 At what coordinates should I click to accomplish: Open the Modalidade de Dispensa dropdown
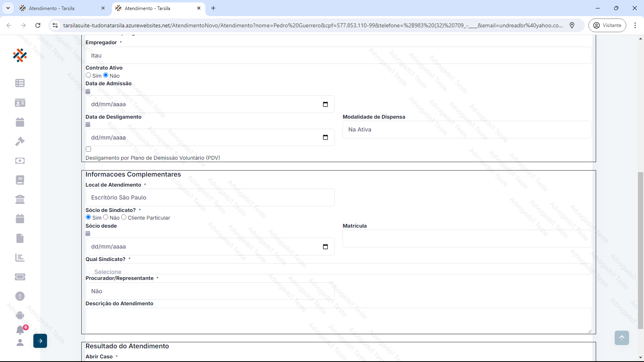pyautogui.click(x=467, y=130)
